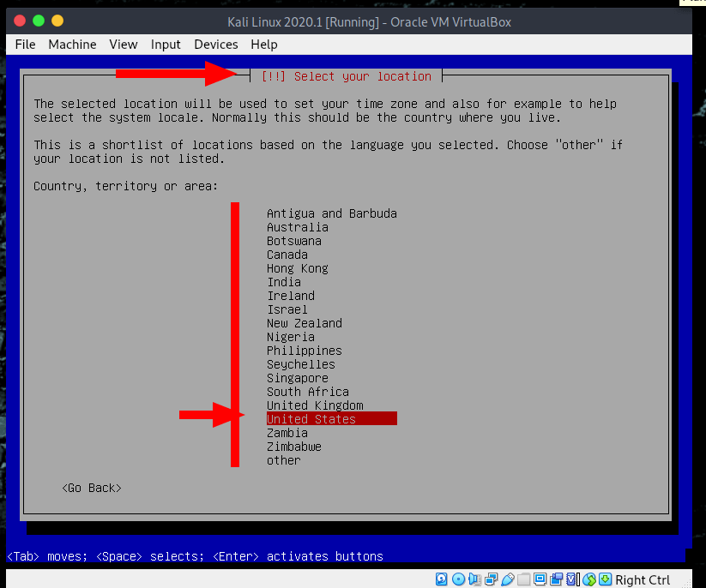Click the hard disk activity status icon
Image resolution: width=706 pixels, height=588 pixels.
click(441, 579)
